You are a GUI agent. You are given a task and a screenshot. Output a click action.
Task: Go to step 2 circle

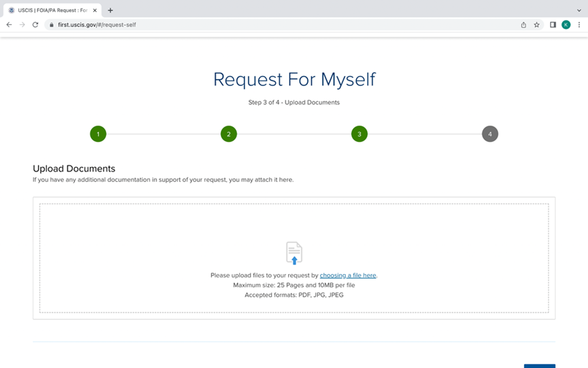click(x=229, y=134)
